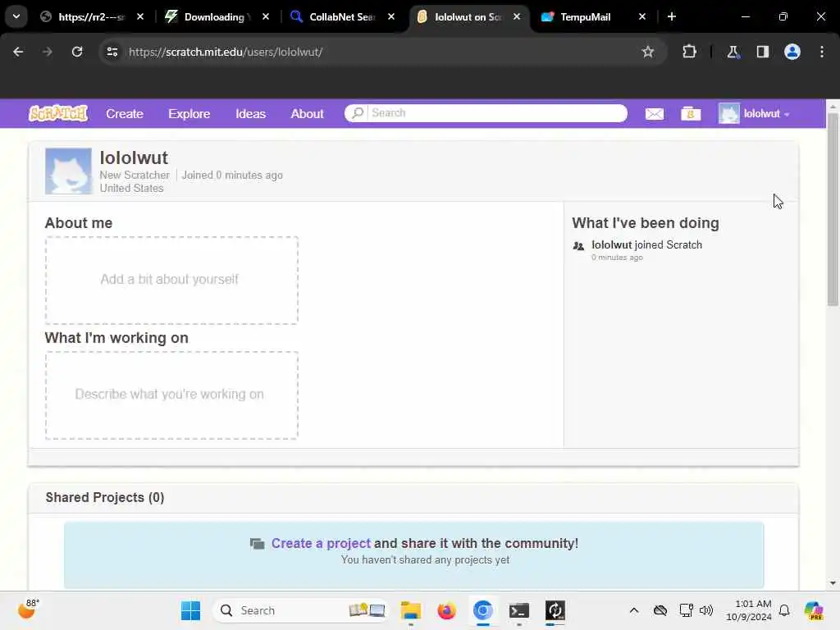Click the lololwut profile avatar picture
This screenshot has height=630, width=840.
pyautogui.click(x=68, y=171)
